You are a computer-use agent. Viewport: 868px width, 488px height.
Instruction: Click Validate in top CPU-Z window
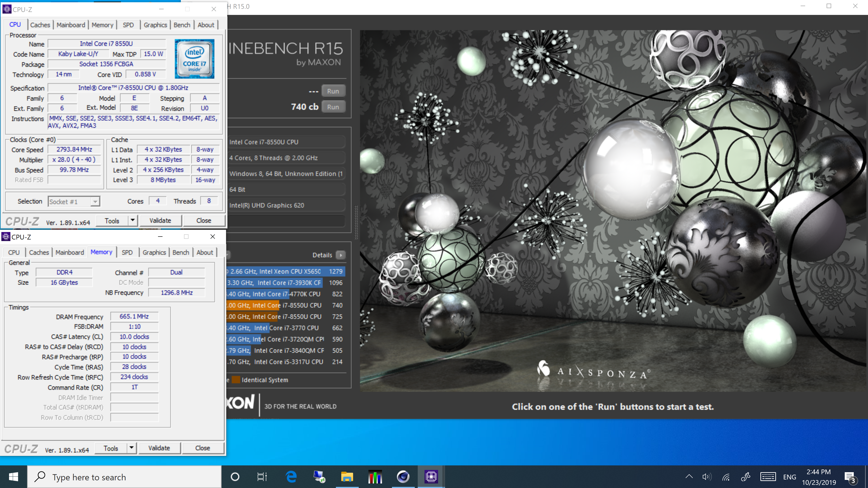[160, 221]
